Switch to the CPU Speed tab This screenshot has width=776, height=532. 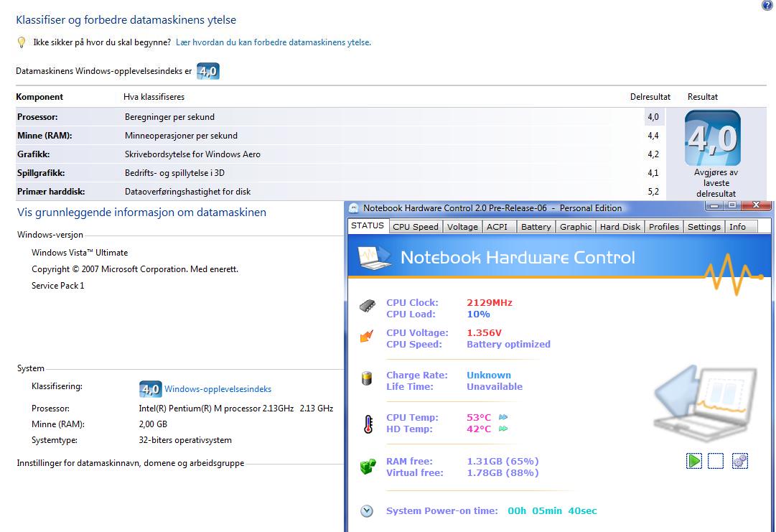pos(415,227)
